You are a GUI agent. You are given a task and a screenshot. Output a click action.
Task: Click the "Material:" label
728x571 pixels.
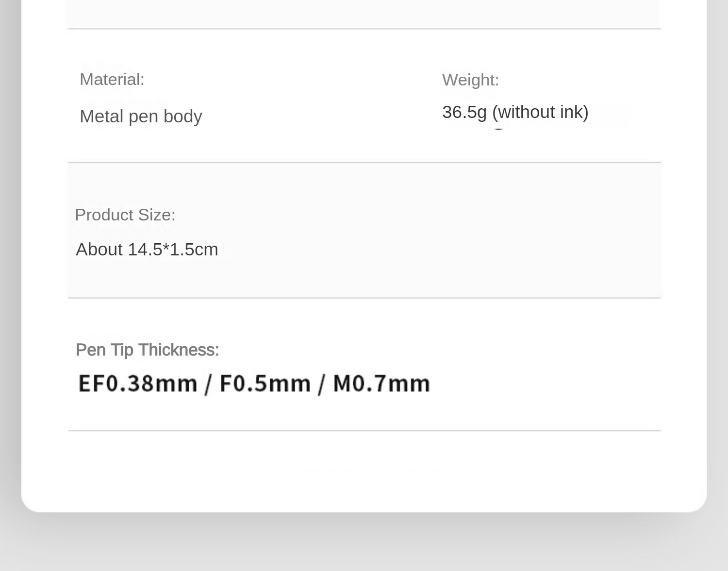(112, 79)
